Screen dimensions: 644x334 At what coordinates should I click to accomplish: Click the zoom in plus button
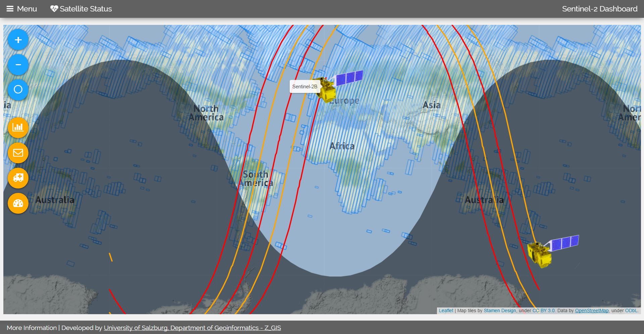(18, 40)
